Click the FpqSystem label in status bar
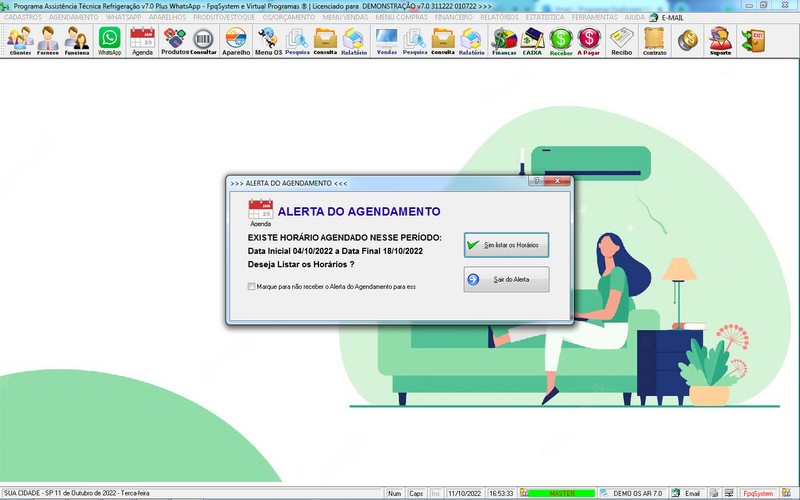 click(x=757, y=494)
